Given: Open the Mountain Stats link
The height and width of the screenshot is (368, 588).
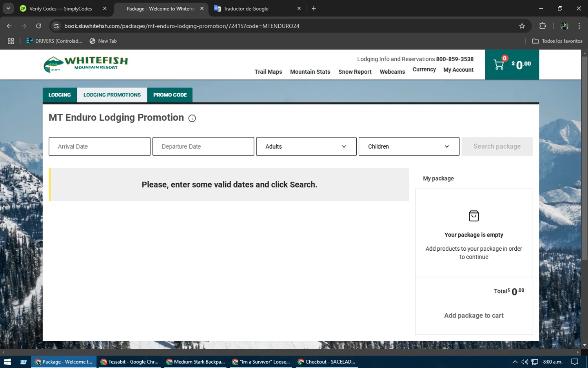Looking at the screenshot, I should tap(310, 72).
